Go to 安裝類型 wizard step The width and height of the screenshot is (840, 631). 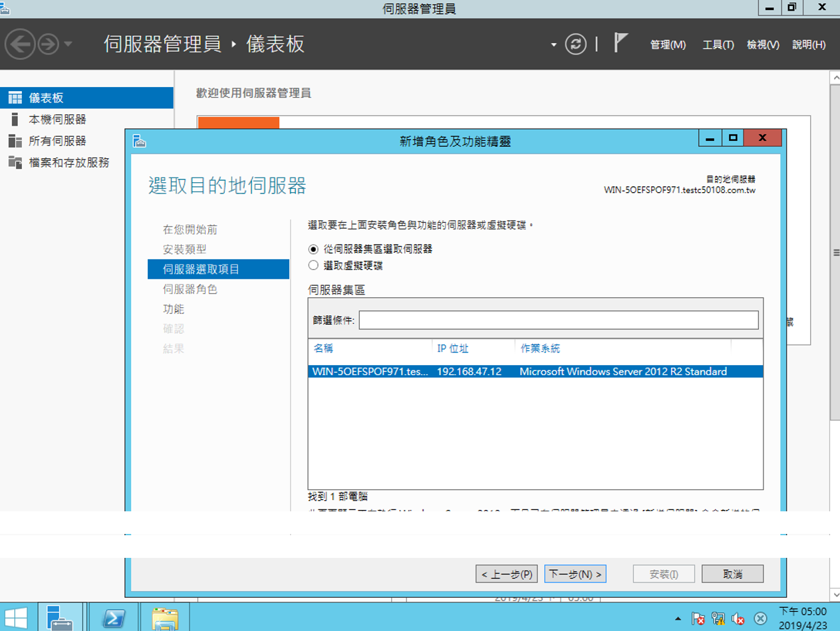coord(185,249)
